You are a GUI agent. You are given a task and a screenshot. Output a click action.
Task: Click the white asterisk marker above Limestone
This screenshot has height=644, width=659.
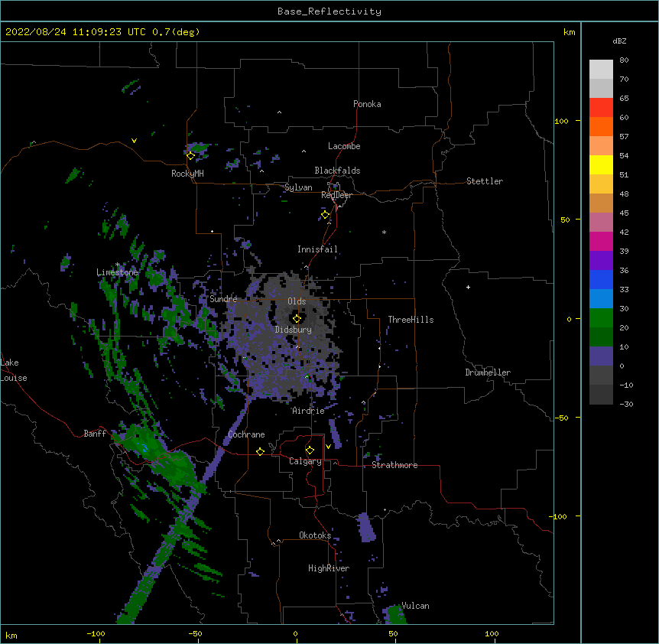(117, 265)
